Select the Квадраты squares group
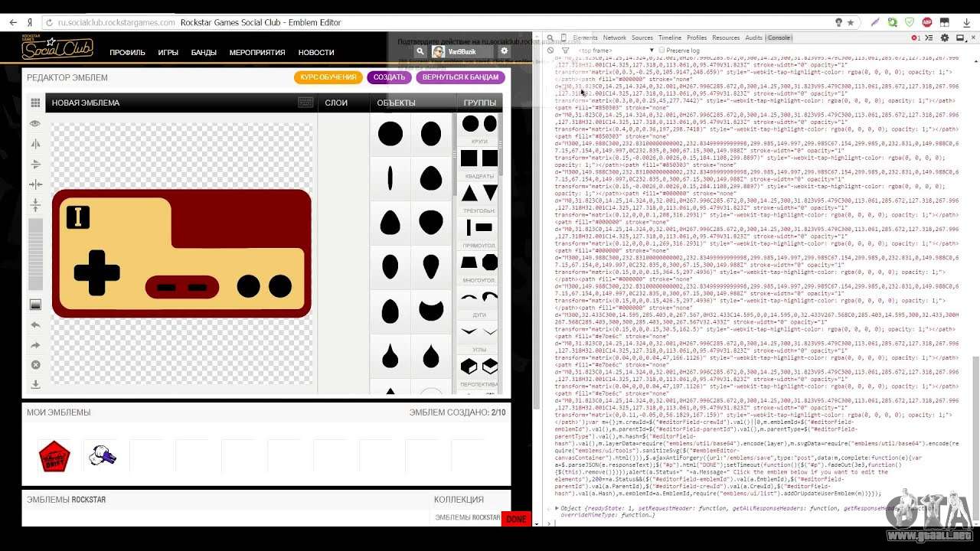 (x=480, y=165)
